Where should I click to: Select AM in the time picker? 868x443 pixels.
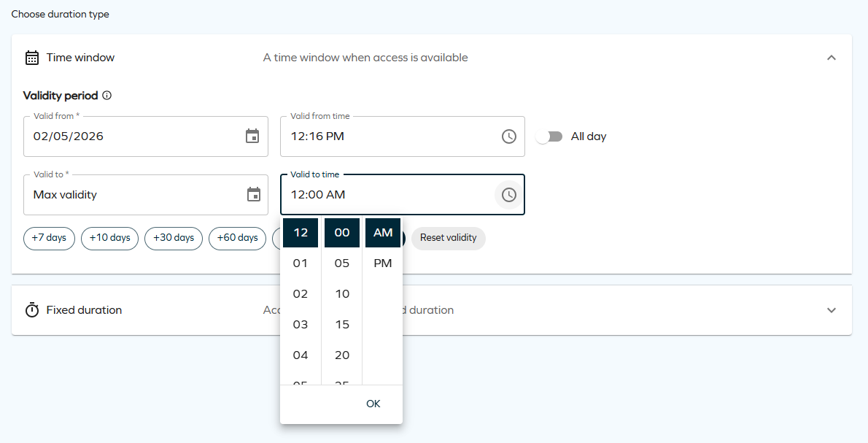click(x=382, y=232)
